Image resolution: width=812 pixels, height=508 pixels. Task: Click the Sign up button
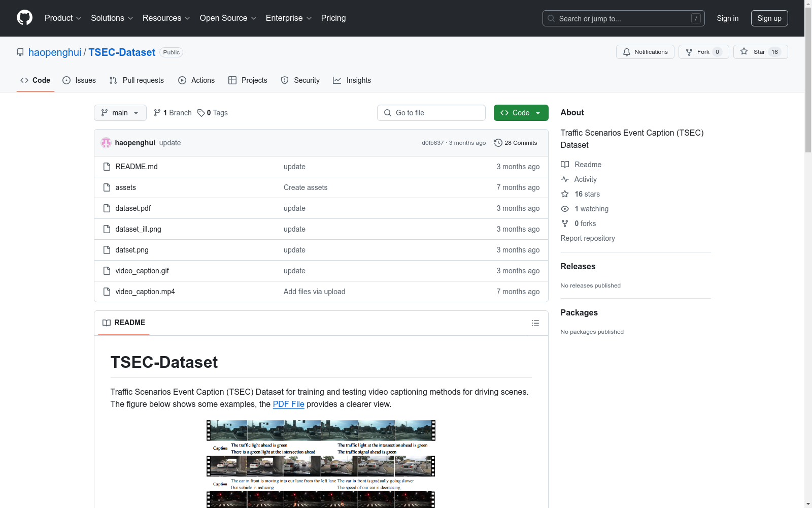(x=769, y=18)
